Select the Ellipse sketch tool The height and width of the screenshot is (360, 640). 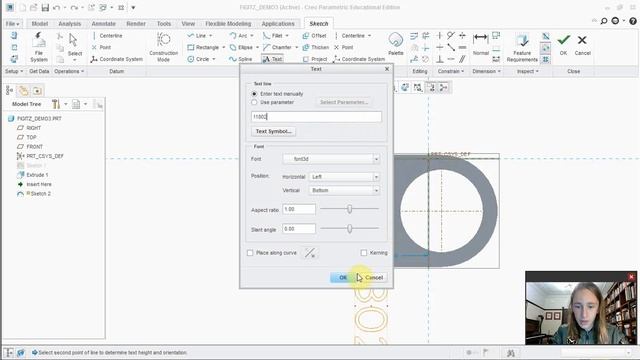(241, 47)
